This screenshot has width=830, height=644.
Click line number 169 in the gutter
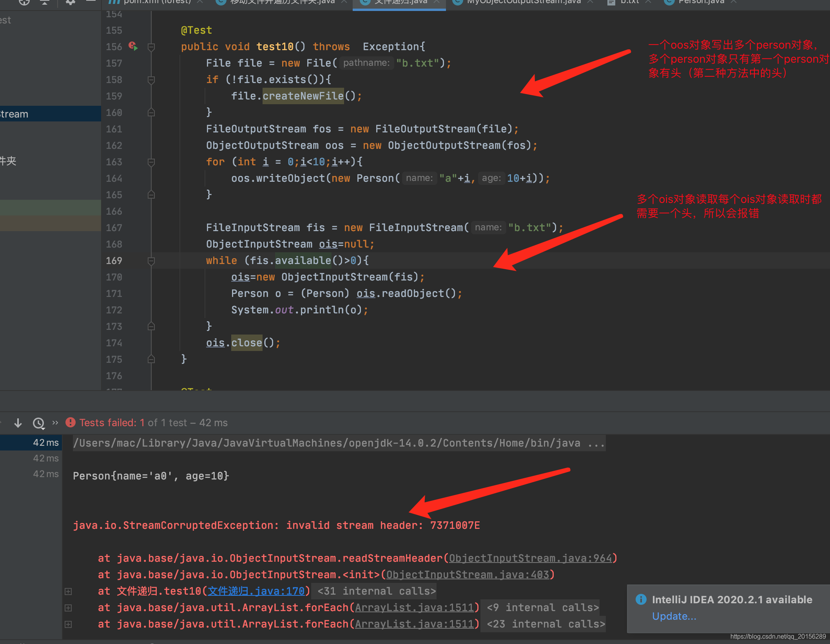pos(114,261)
